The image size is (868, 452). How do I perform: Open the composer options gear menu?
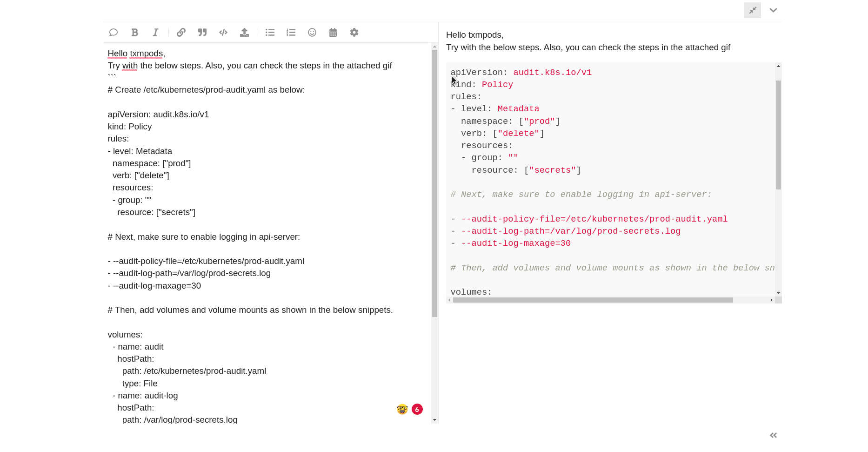[x=354, y=33]
